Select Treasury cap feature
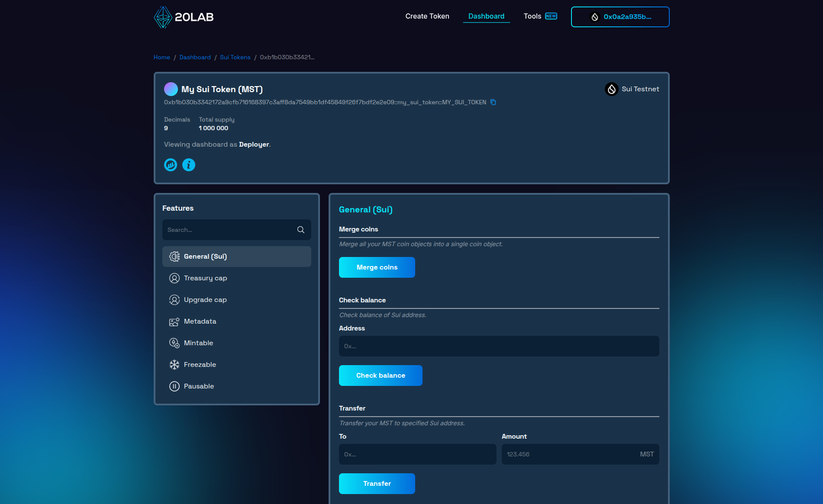 [x=237, y=278]
